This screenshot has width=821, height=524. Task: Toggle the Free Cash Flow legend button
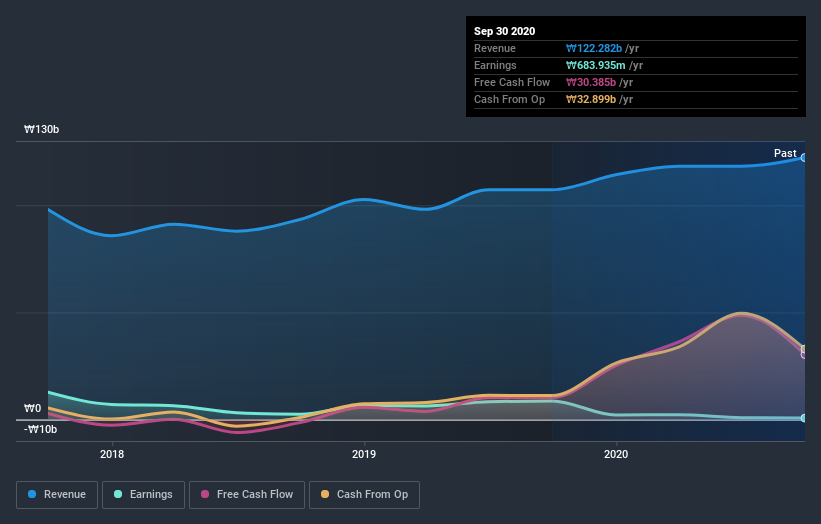coord(247,495)
